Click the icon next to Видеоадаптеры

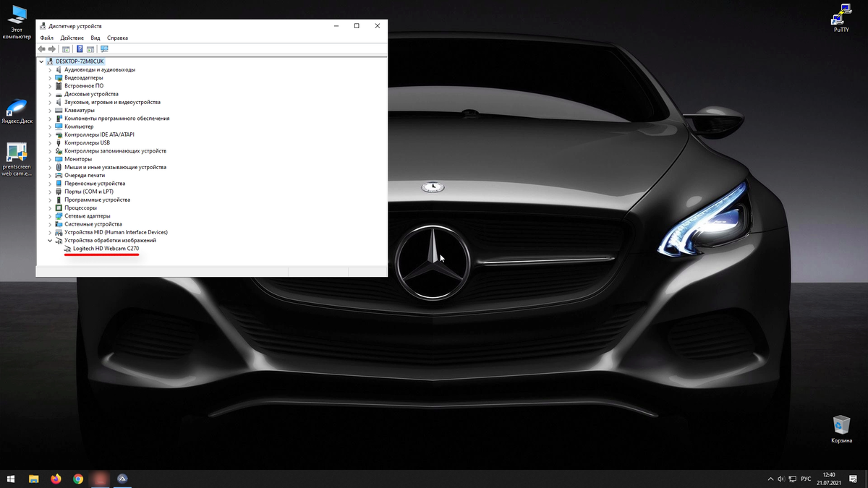pyautogui.click(x=59, y=78)
